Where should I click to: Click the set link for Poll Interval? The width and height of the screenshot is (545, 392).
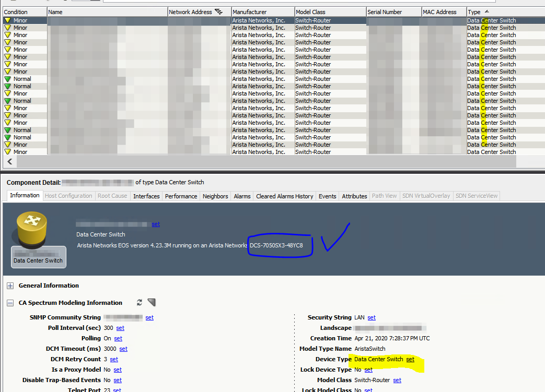click(x=120, y=328)
